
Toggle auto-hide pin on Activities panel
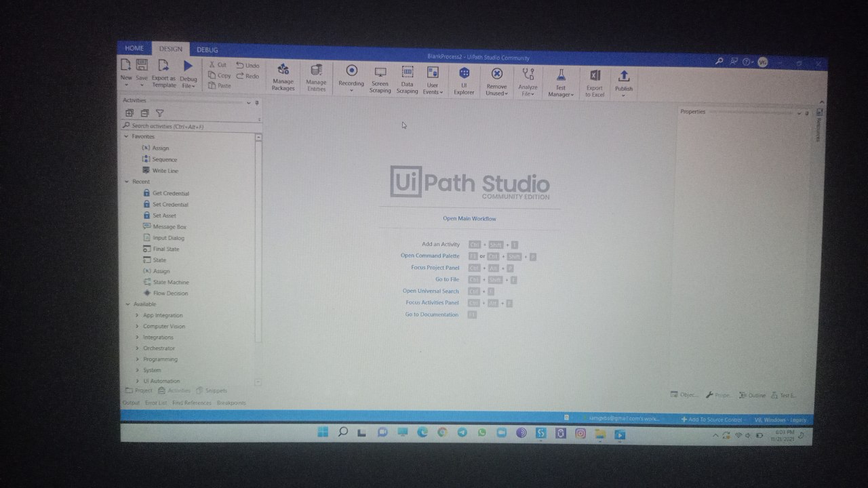coord(256,102)
